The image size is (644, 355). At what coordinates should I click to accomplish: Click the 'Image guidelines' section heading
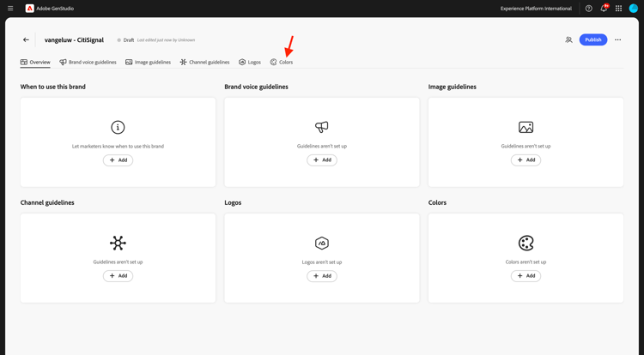[x=453, y=87]
